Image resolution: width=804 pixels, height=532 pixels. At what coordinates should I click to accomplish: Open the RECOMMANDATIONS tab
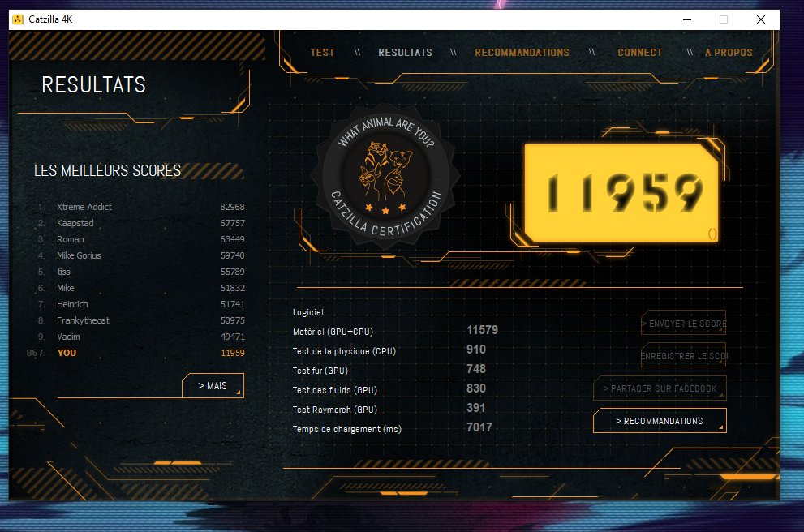pos(522,52)
